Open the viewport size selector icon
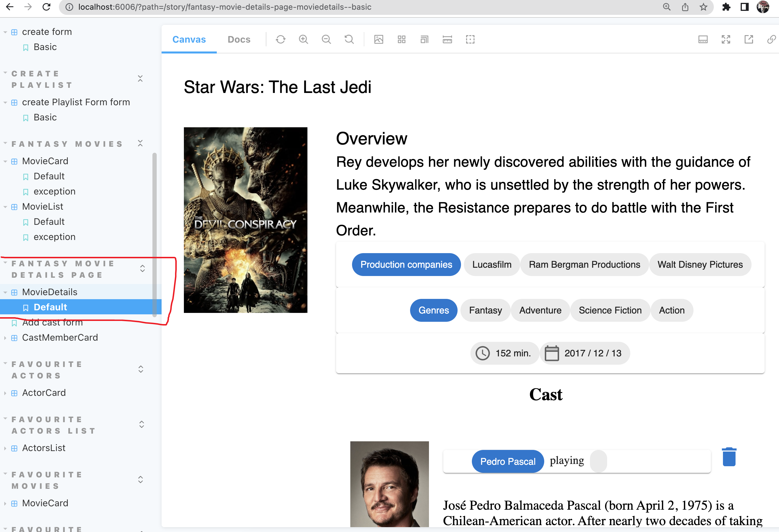Viewport: 779px width, 532px height. (424, 39)
